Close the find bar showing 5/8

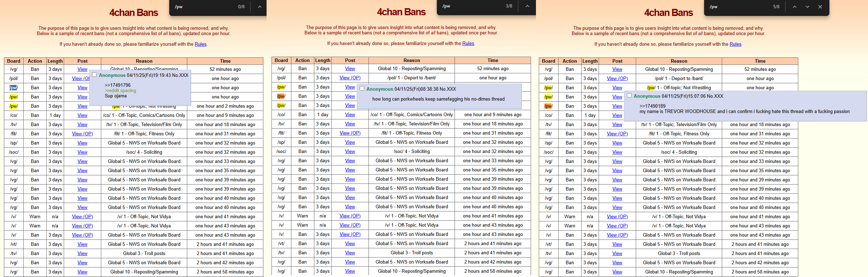click(820, 7)
